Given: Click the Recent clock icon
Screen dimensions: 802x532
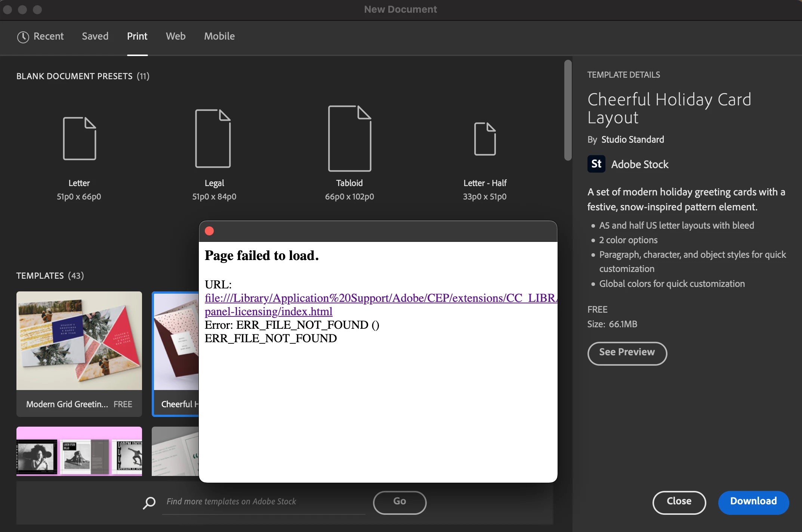Looking at the screenshot, I should point(23,37).
